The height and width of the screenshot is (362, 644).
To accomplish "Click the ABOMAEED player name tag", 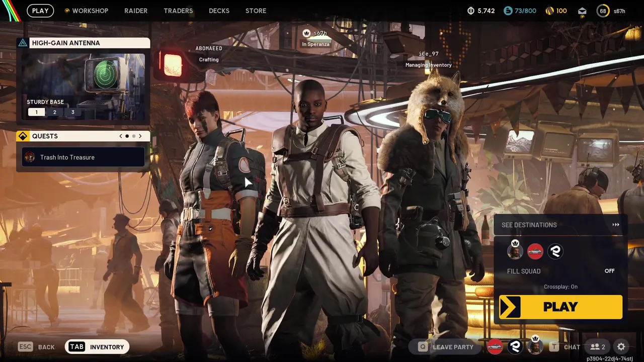I will click(209, 48).
